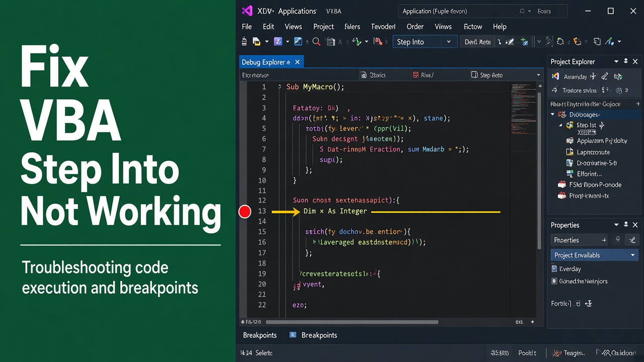Click the Selertc status bar text

tap(264, 353)
